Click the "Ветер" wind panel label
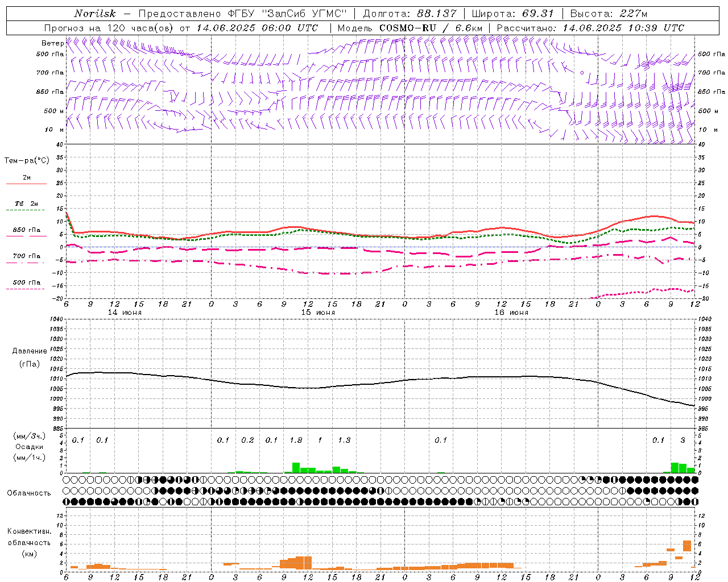The image size is (728, 582). point(52,43)
